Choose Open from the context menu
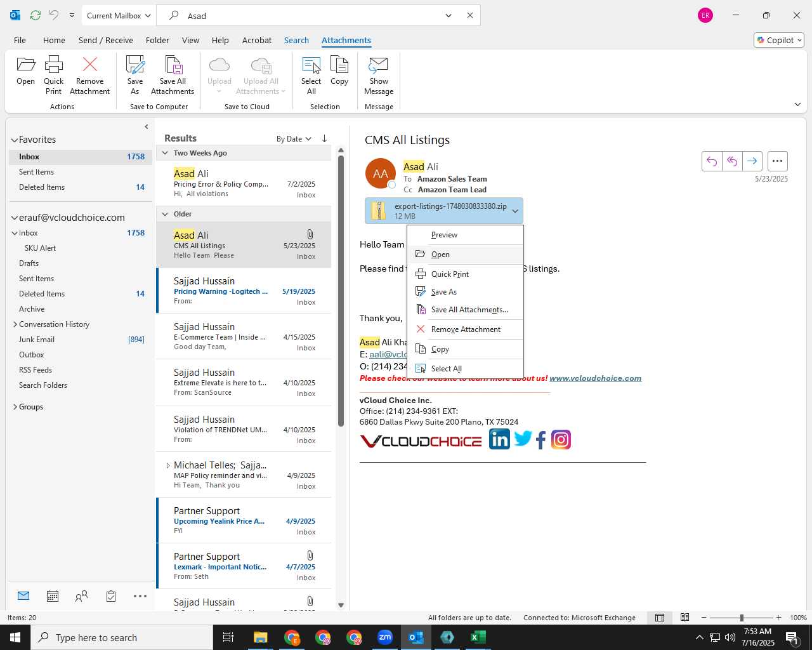The width and height of the screenshot is (812, 650). pos(466,255)
